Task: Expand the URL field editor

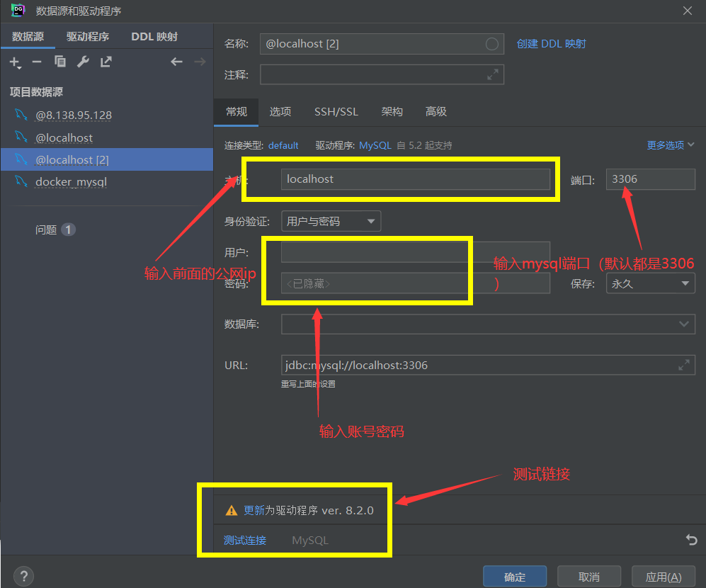Action: 684,365
